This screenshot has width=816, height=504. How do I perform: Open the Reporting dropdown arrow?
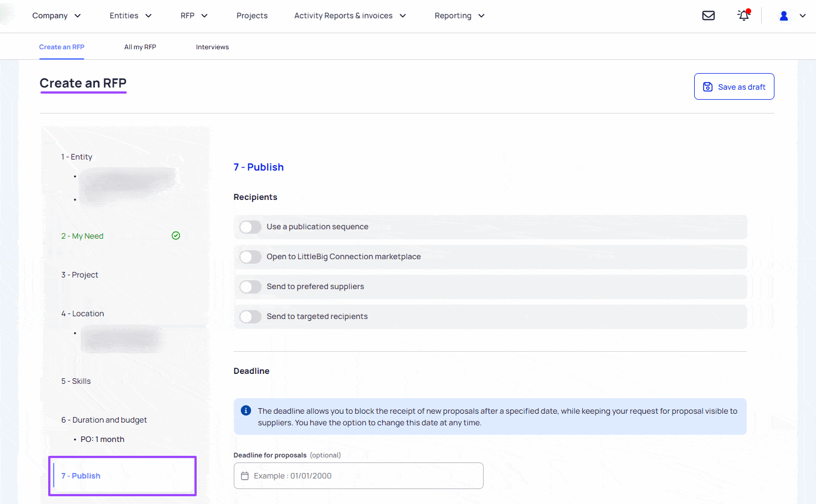(x=481, y=16)
